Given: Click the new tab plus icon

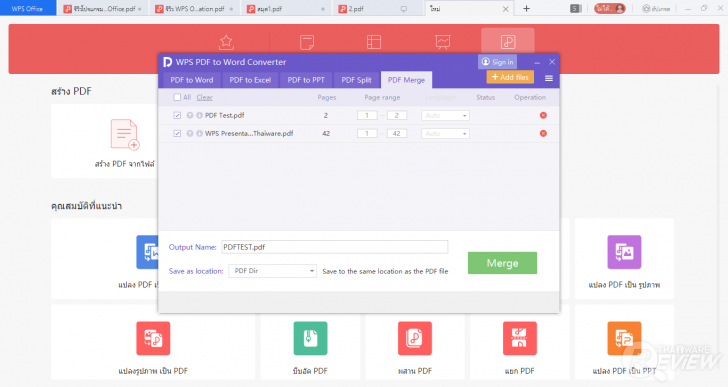Looking at the screenshot, I should [x=526, y=8].
